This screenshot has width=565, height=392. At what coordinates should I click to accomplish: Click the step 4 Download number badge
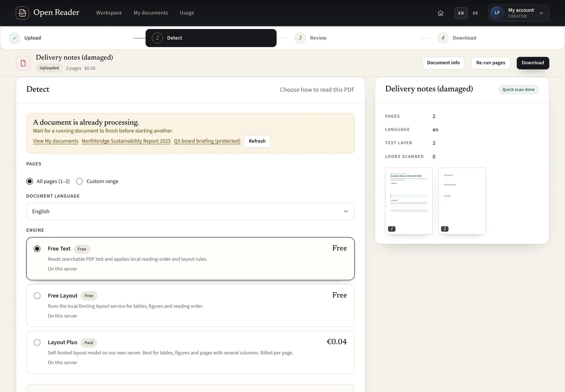[x=443, y=38]
